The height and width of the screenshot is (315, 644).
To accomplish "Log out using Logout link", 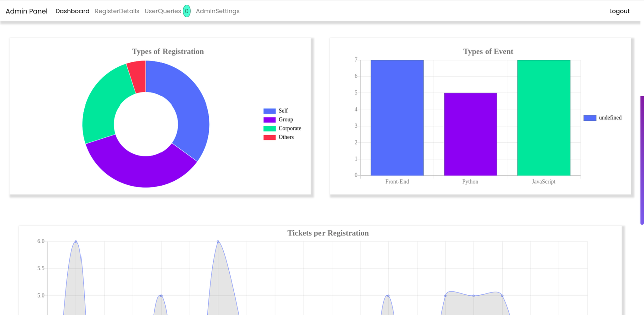I will (x=619, y=11).
